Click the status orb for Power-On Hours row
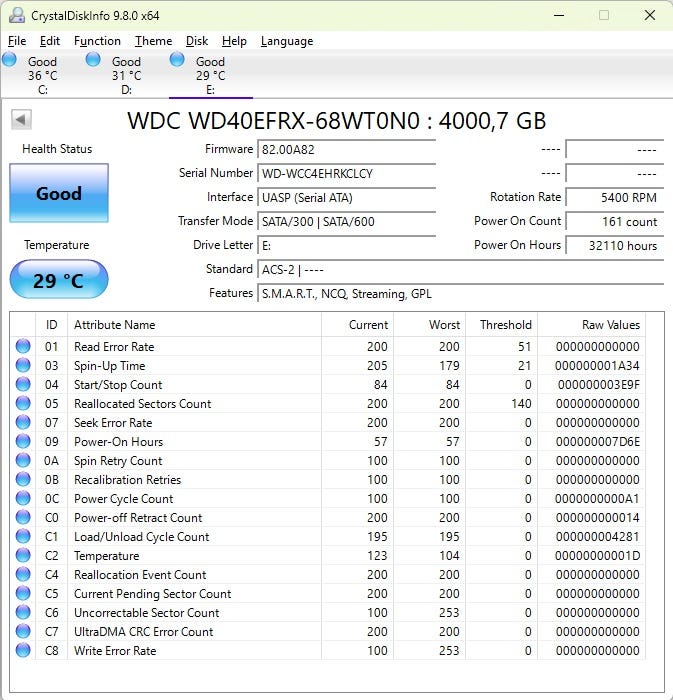Viewport: 673px width, 700px height. point(23,441)
